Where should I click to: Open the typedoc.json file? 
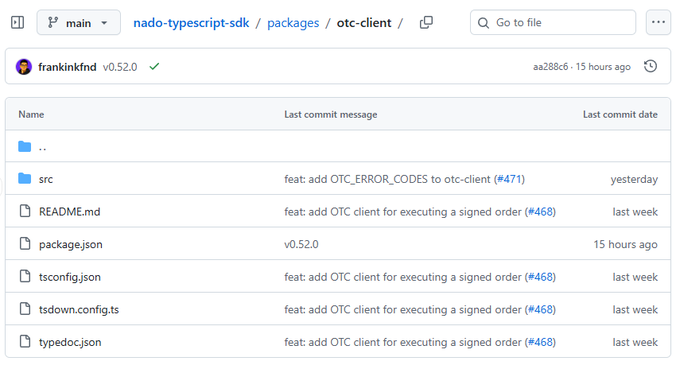(70, 342)
